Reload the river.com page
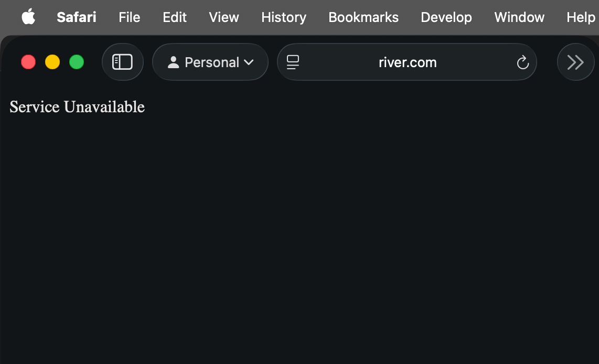The image size is (599, 364). 522,63
